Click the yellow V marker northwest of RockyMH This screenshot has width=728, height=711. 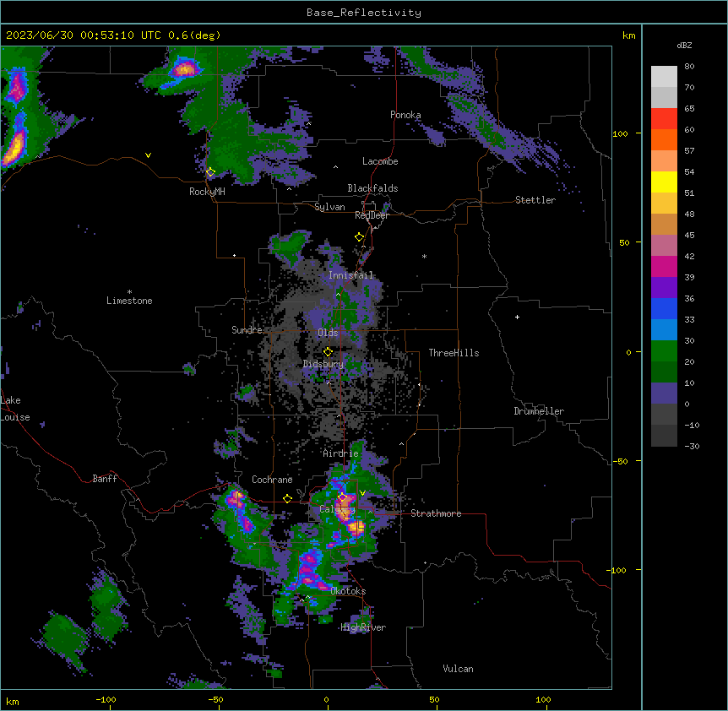click(148, 155)
